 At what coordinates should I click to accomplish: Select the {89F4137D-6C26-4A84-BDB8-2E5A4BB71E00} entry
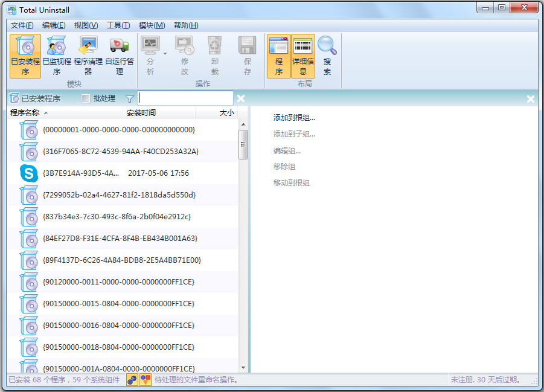click(123, 260)
